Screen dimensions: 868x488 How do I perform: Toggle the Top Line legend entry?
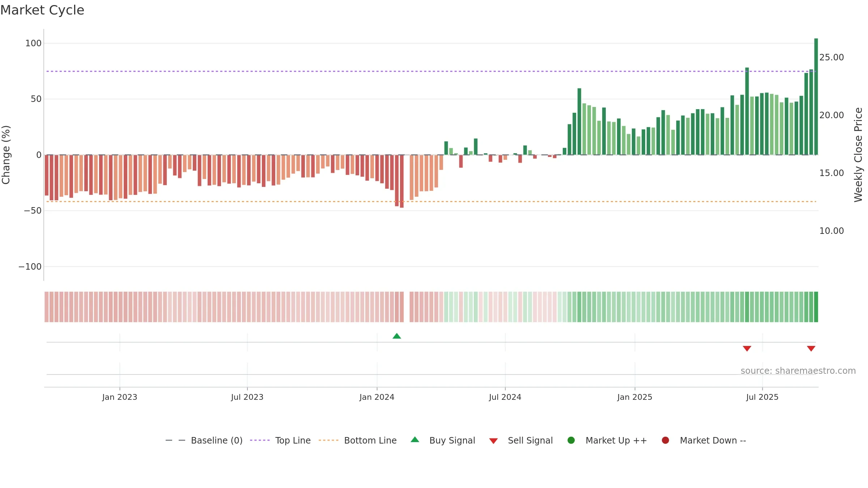point(280,440)
